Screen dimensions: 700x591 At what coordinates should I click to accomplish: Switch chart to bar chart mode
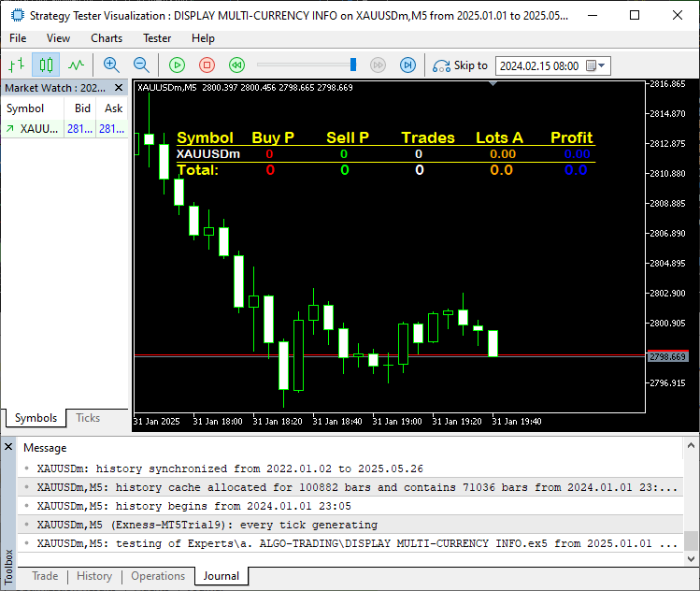(16, 65)
